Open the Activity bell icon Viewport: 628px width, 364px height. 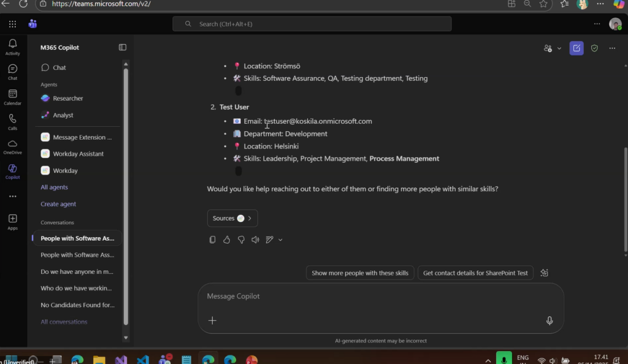click(12, 47)
